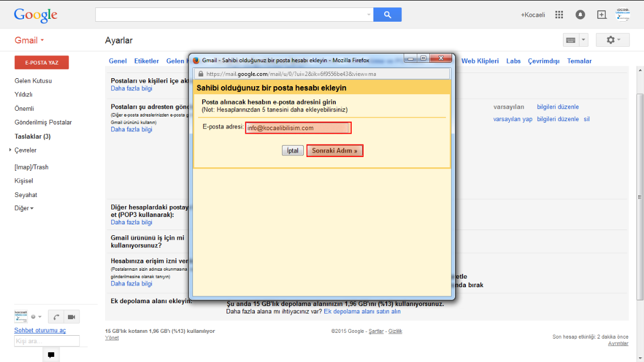The width and height of the screenshot is (644, 362).
Task: Click Daha fazla bilgi under Hesabınıza erişim izni
Action: pyautogui.click(x=131, y=284)
